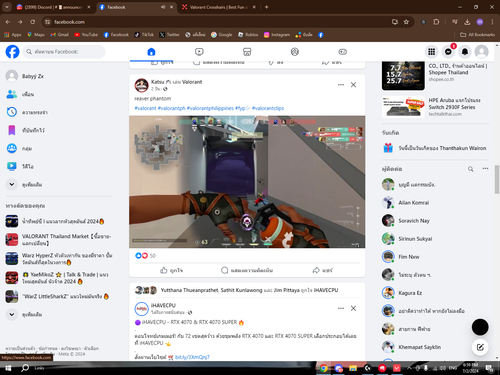Open the HPE Aruba Switch ad
500x375 pixels.
435,107
